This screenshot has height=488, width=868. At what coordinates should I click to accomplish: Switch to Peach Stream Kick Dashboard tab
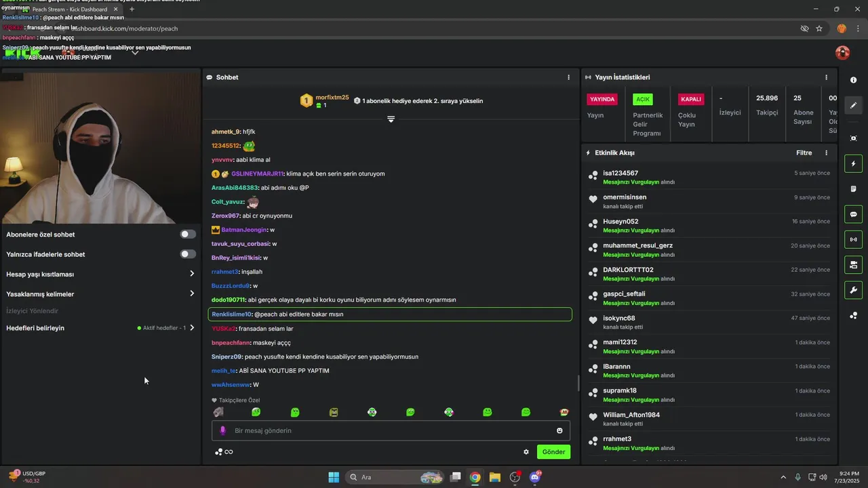tap(71, 9)
